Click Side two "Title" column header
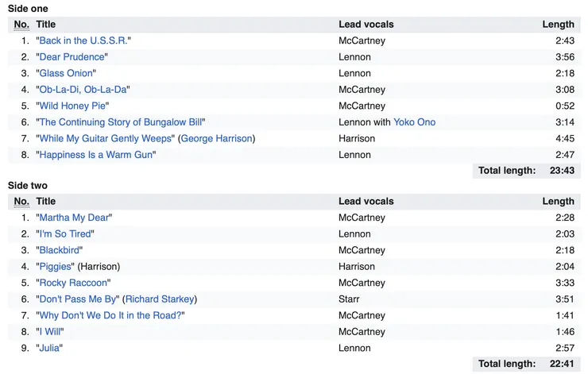 [x=46, y=201]
